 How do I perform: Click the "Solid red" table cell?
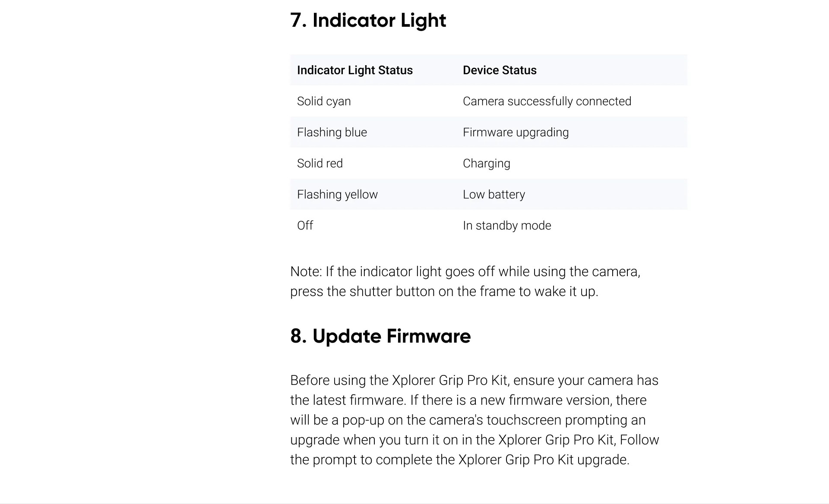coord(320,164)
